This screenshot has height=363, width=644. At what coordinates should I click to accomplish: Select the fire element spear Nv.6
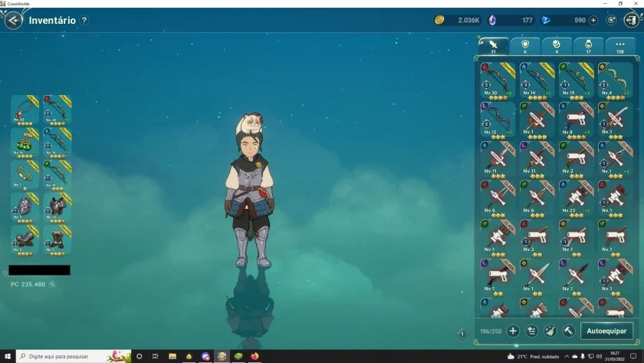pos(498,199)
